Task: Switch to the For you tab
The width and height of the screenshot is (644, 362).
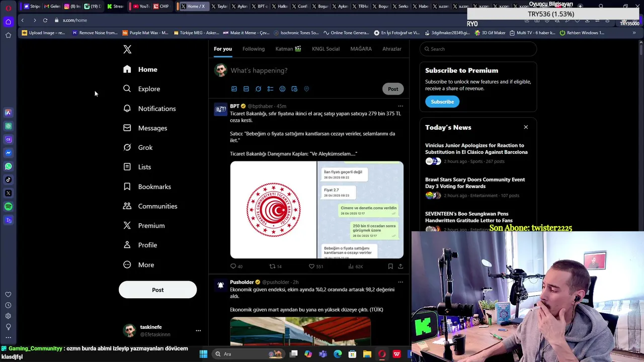Action: pyautogui.click(x=223, y=49)
